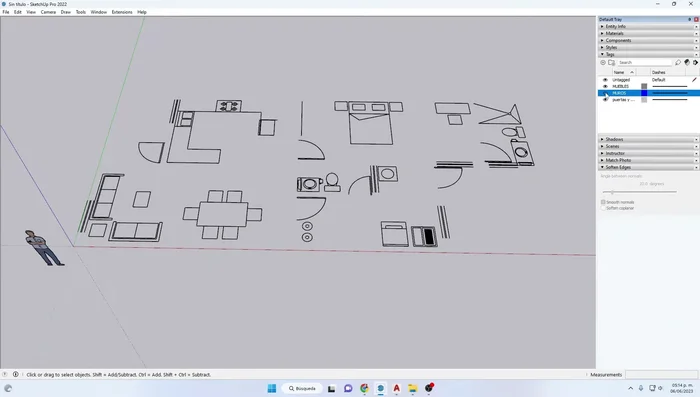Screen dimensions: 700x397
Task: Open the Help menu
Action: tap(142, 12)
